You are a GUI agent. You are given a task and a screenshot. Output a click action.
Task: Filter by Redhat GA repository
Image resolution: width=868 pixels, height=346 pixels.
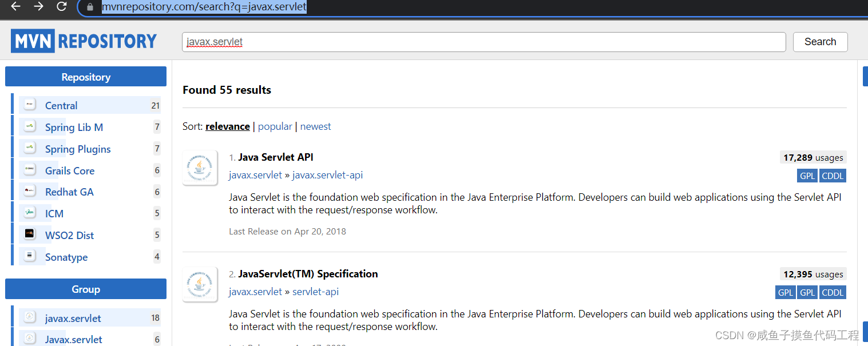click(x=69, y=192)
